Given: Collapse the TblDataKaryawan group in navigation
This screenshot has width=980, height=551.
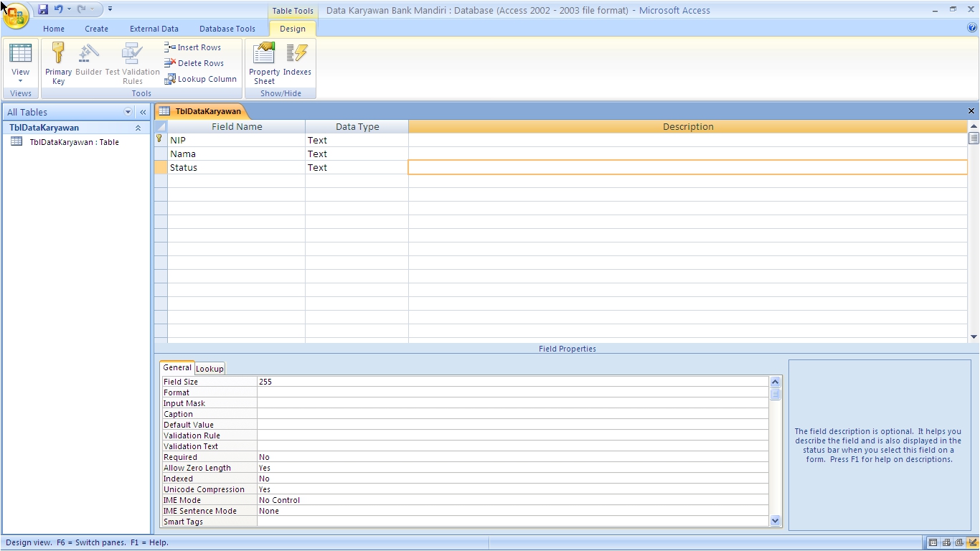Looking at the screenshot, I should click(138, 128).
